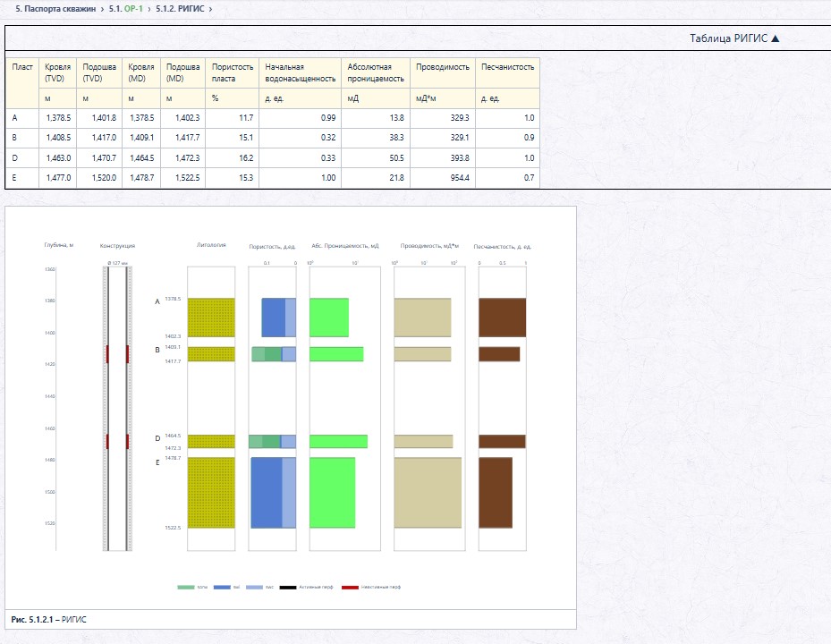Screen dimensions: 831x644
Task: Select the row for layer D
Action: 273,158
